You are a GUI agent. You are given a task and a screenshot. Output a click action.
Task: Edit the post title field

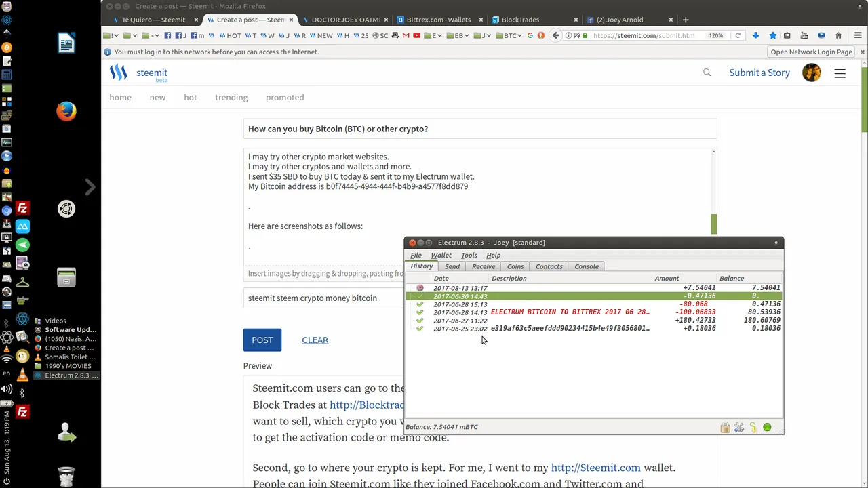tap(480, 129)
